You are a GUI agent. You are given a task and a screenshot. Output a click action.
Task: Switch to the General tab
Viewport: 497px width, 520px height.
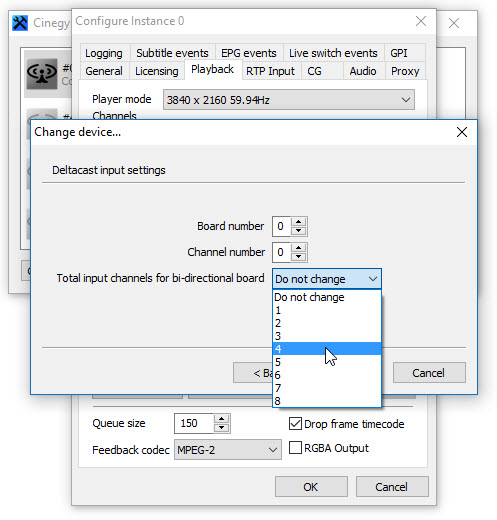[x=104, y=71]
